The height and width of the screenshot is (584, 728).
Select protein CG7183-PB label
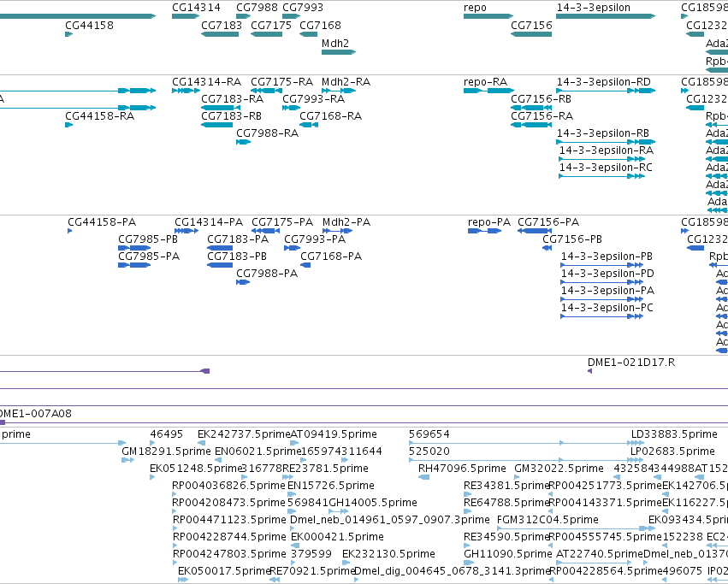[x=237, y=257]
